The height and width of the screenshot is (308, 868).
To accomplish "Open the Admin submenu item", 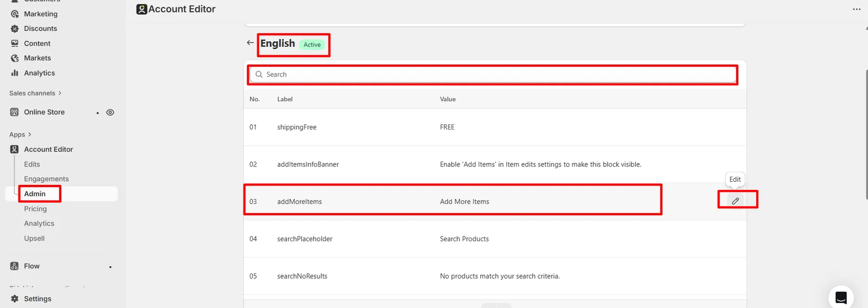I will coord(35,194).
